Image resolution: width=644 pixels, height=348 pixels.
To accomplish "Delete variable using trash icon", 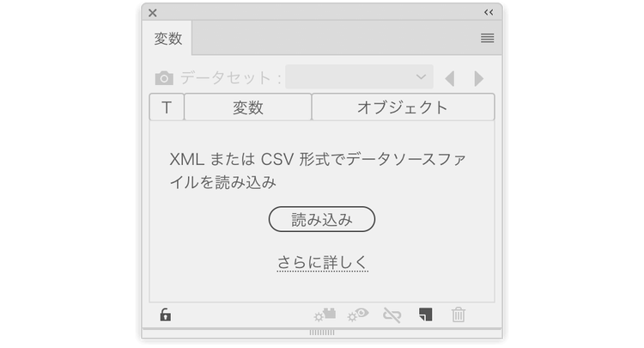I will point(459,314).
